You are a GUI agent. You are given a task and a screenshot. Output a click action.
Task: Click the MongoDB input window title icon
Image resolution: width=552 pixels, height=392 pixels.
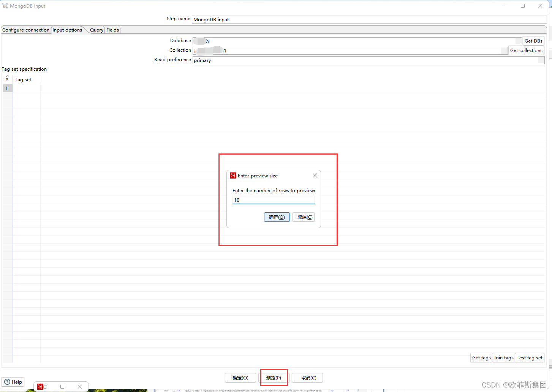(x=5, y=6)
